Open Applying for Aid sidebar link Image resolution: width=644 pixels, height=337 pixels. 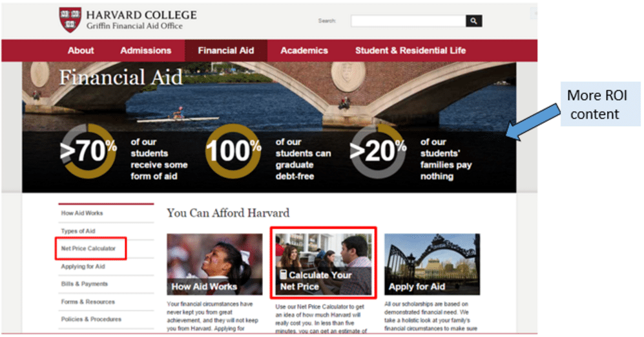point(83,266)
